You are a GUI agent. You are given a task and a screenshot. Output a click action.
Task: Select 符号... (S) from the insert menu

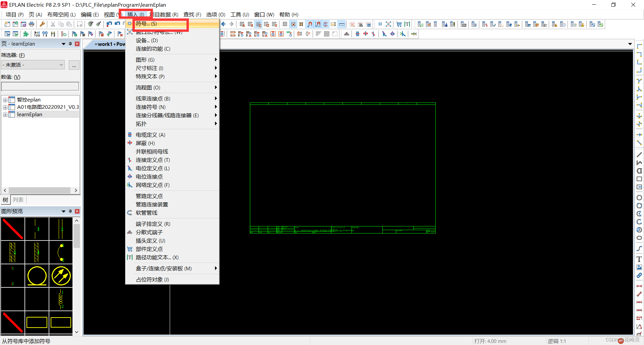172,24
